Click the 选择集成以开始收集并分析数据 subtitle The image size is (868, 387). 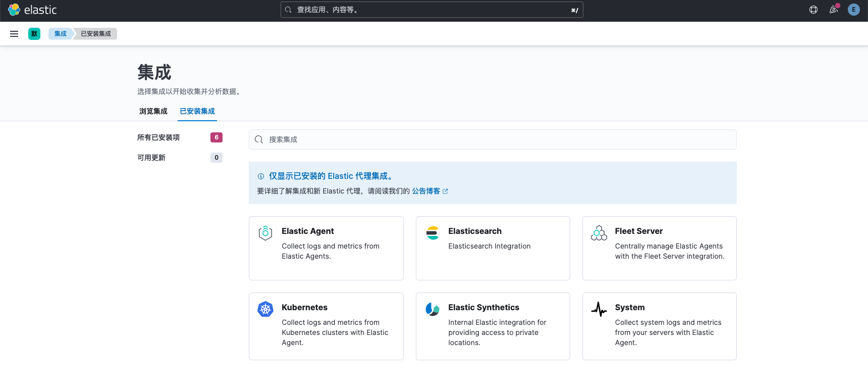[190, 91]
